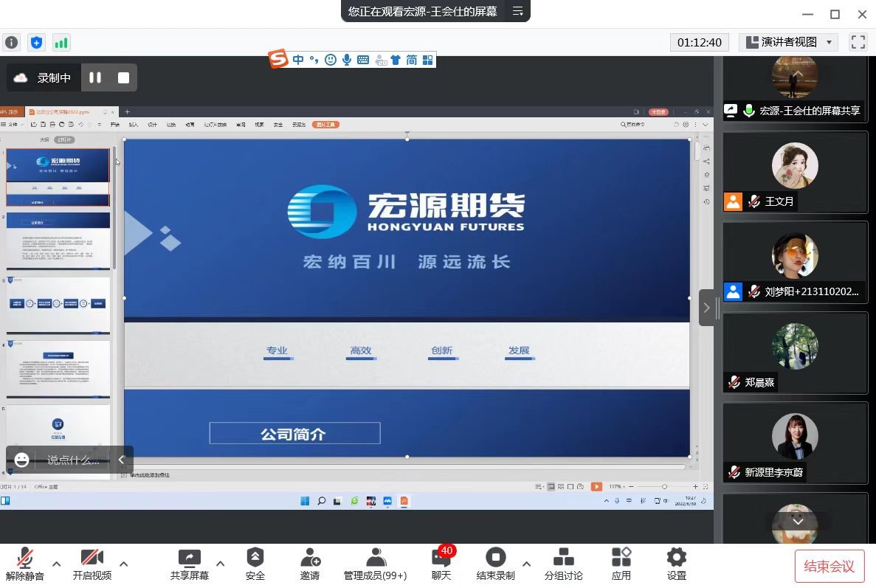Open the speaker view (演讲者视图) dropdown
The image size is (876, 588).
[x=789, y=43]
